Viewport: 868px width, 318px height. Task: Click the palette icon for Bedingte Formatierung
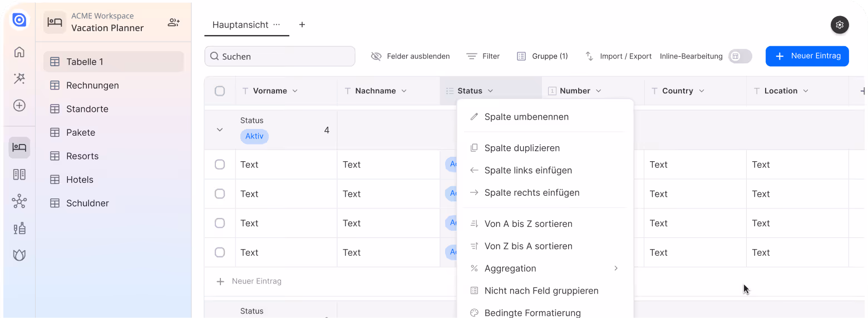pos(474,313)
